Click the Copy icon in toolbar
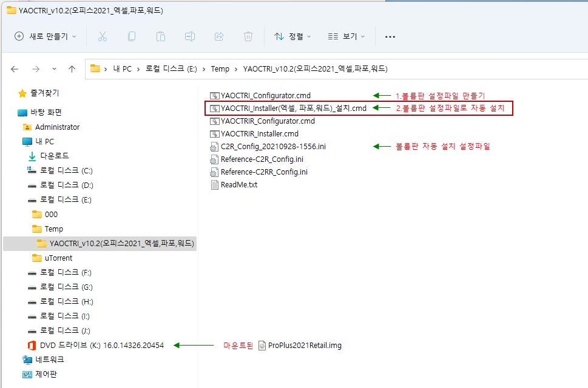 click(132, 36)
